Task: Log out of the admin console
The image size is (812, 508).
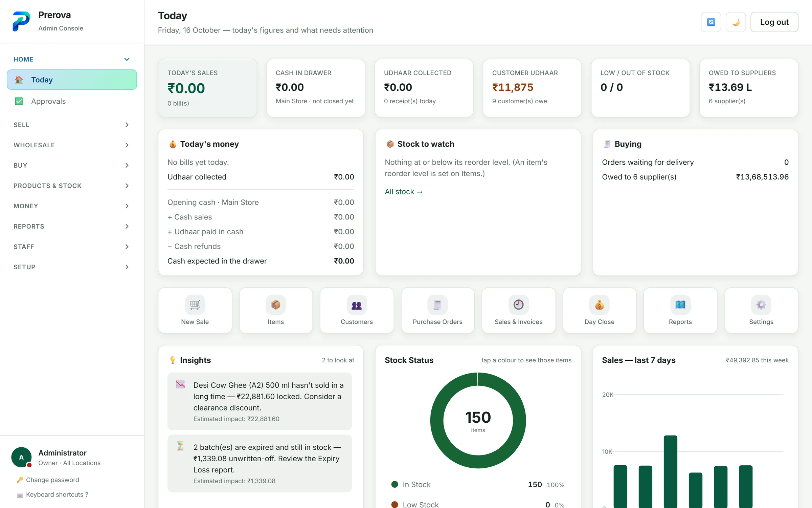Action: [x=774, y=22]
